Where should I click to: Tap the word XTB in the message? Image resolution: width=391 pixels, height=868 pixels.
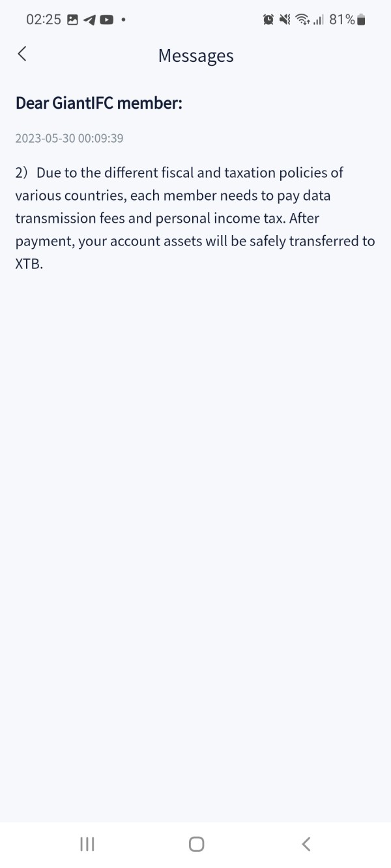click(x=29, y=264)
